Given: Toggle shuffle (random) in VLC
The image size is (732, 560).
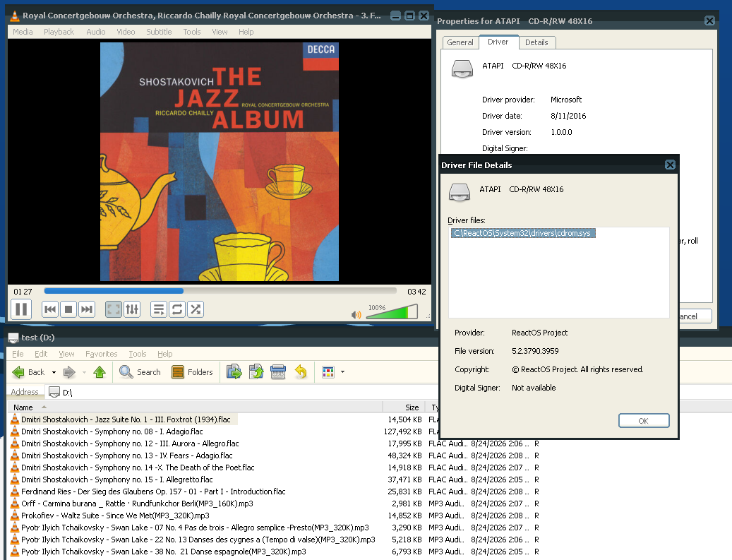Looking at the screenshot, I should (196, 309).
